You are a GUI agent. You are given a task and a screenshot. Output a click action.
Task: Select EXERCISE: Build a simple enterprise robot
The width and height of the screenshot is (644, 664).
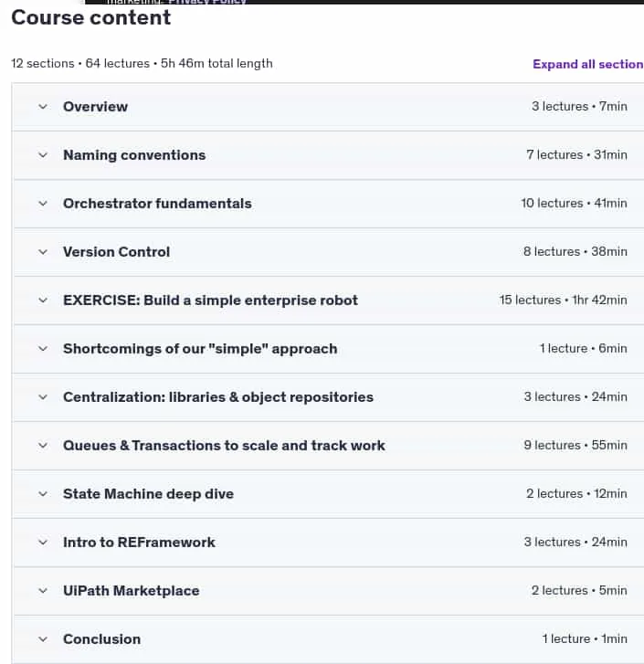point(210,300)
